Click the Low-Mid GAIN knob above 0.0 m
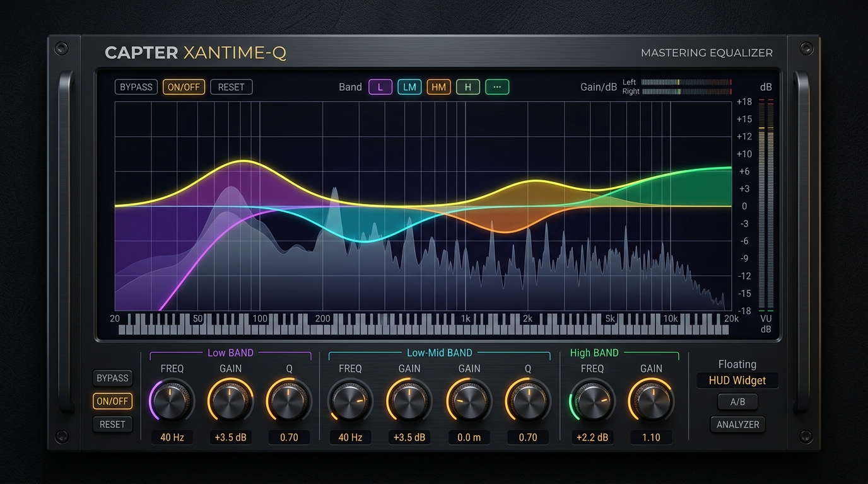This screenshot has height=484, width=868. click(469, 401)
